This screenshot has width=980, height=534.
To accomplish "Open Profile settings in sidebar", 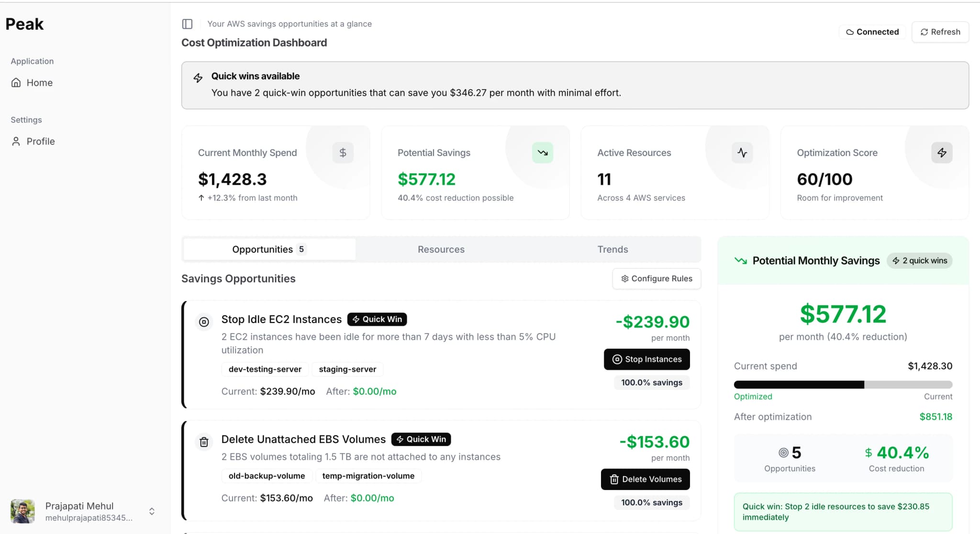I will click(40, 142).
